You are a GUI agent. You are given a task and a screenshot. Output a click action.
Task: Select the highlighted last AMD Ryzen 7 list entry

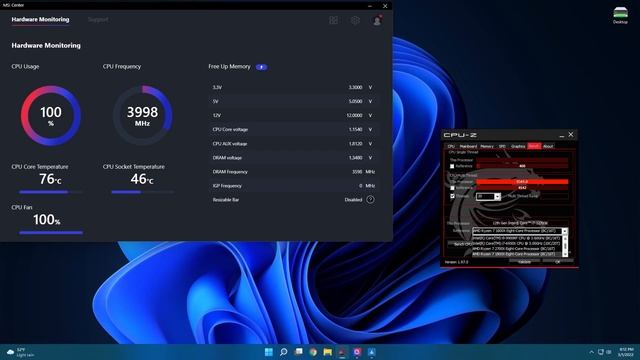(x=517, y=254)
